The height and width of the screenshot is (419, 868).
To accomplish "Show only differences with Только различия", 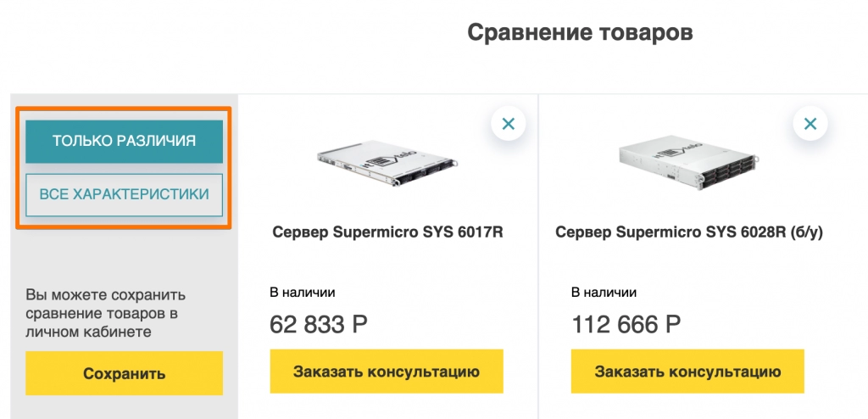I will coord(124,141).
